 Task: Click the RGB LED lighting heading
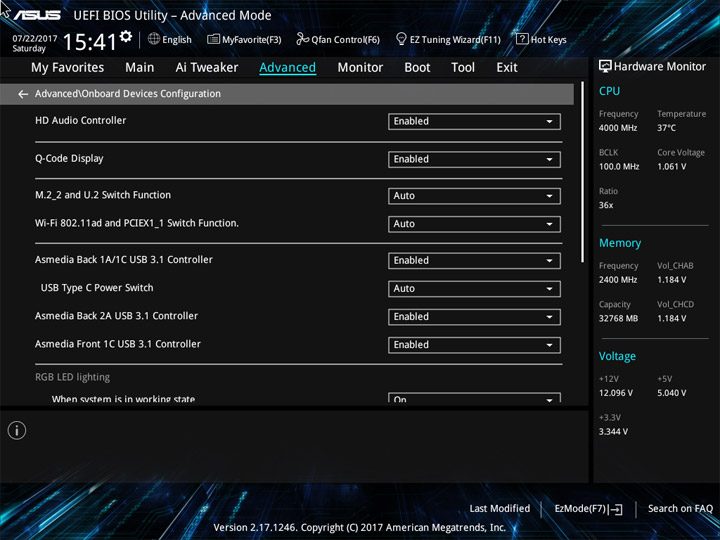73,377
